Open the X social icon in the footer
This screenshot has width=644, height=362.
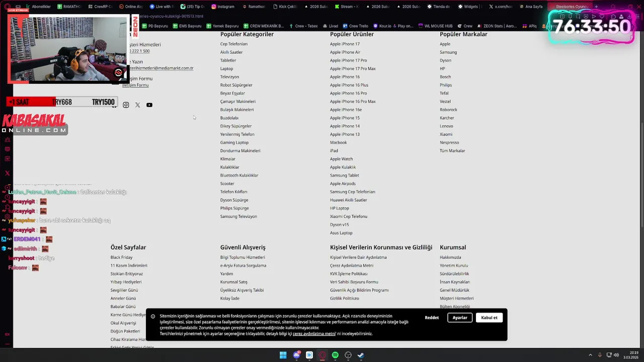pyautogui.click(x=137, y=105)
